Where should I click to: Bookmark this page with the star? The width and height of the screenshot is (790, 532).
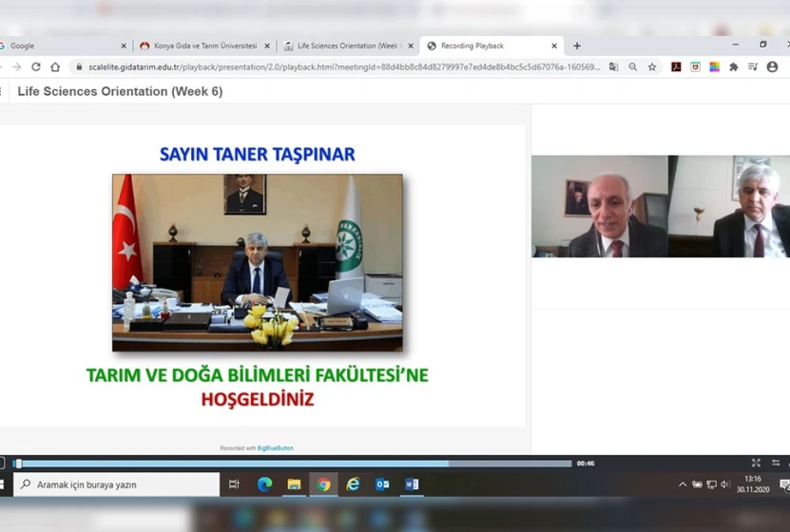click(652, 67)
